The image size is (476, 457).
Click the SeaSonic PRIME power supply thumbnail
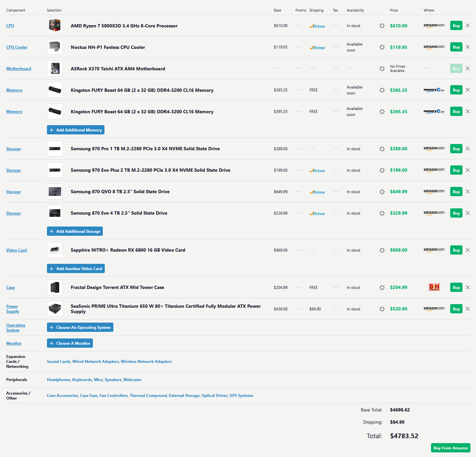[x=55, y=309]
